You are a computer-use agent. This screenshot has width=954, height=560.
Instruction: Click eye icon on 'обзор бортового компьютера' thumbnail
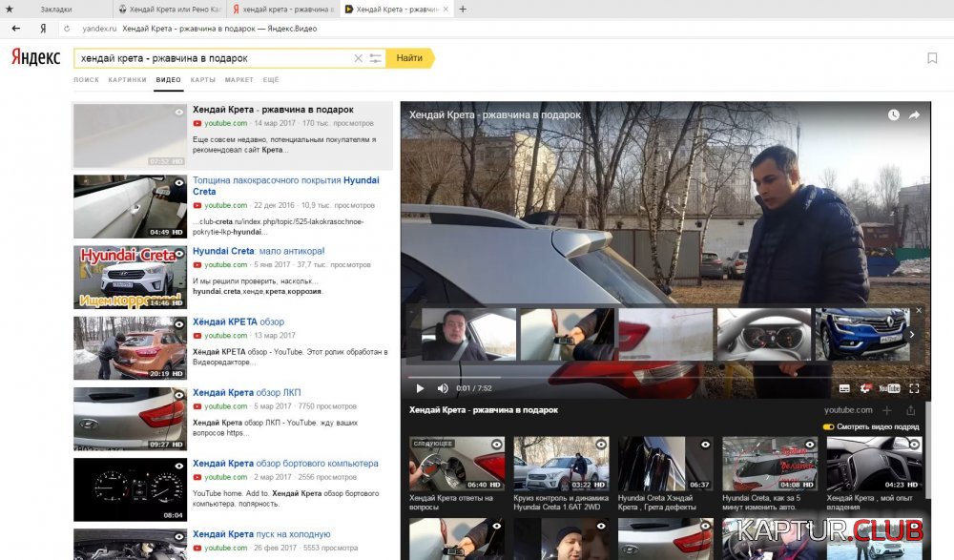179,466
